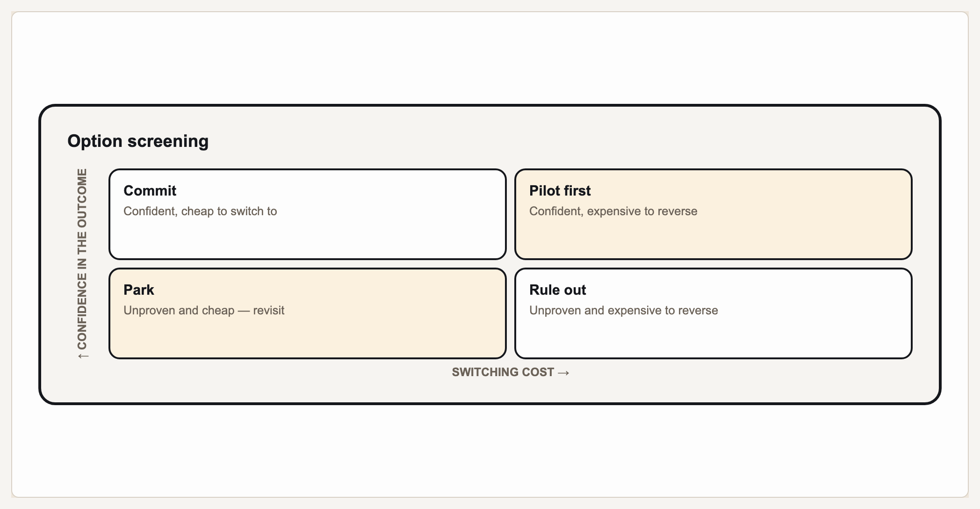
Task: Click 'Unproven and expensive to reverse' description
Action: pos(623,311)
